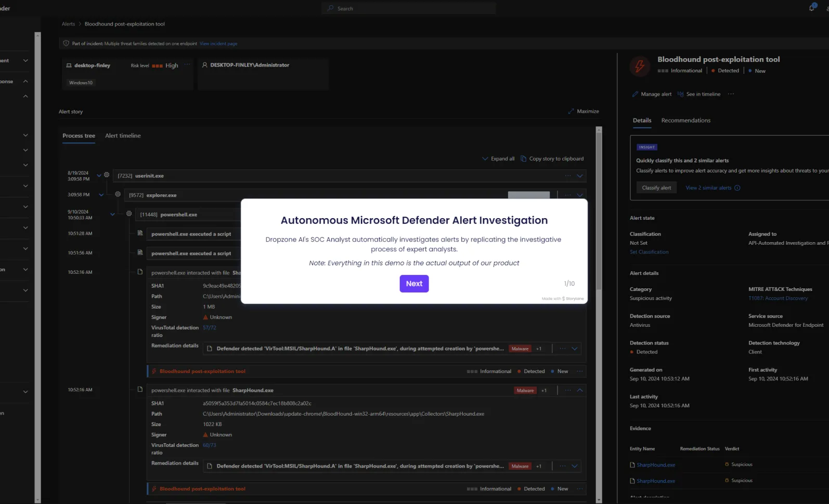Click Expand all in alert story
Image resolution: width=829 pixels, height=504 pixels.
point(498,158)
